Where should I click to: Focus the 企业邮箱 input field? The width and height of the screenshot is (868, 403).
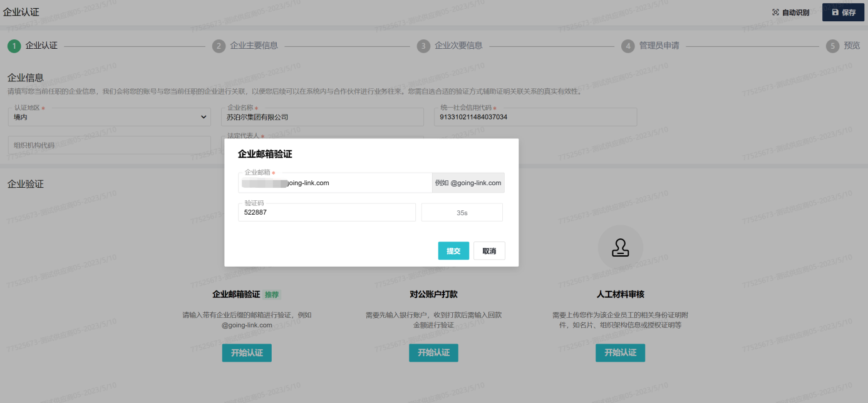[x=335, y=183]
